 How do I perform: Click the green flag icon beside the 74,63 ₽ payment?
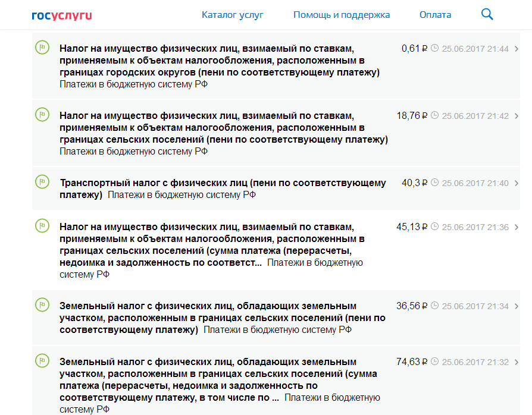click(x=42, y=361)
